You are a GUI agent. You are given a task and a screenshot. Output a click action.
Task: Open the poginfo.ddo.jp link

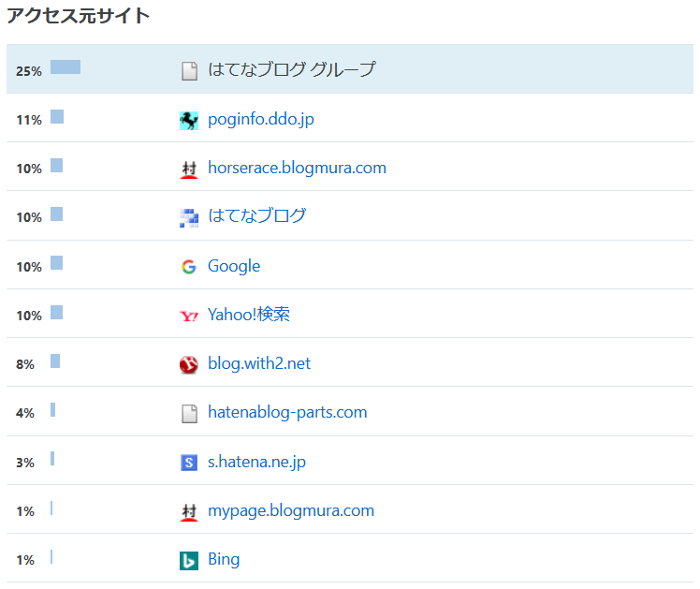(261, 120)
